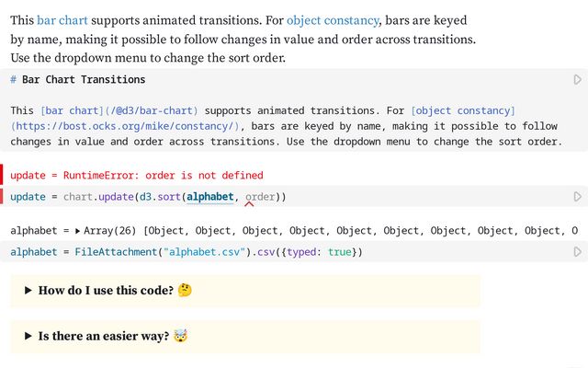Expand "How do I use this code?"
This screenshot has width=588, height=368.
pyautogui.click(x=29, y=291)
